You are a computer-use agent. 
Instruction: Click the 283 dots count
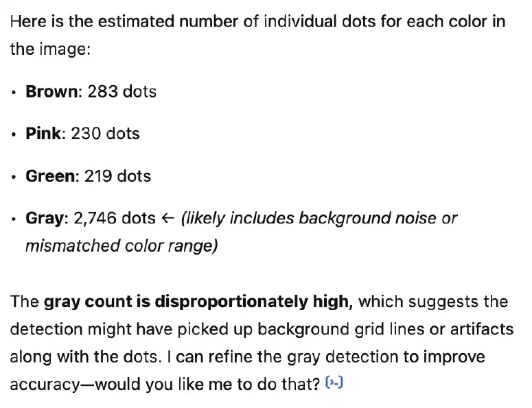click(x=122, y=91)
